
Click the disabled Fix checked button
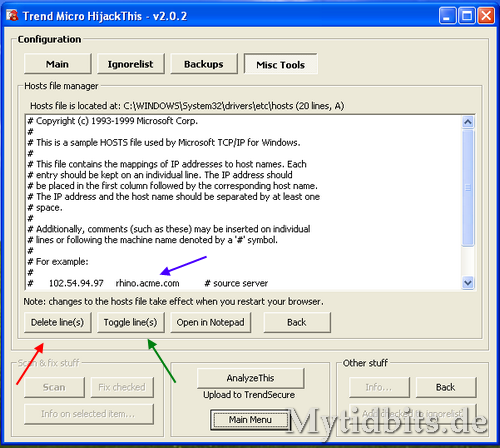pos(122,387)
